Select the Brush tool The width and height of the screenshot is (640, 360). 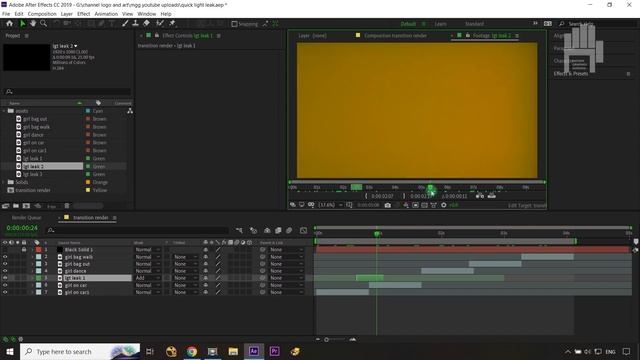pyautogui.click(x=125, y=24)
